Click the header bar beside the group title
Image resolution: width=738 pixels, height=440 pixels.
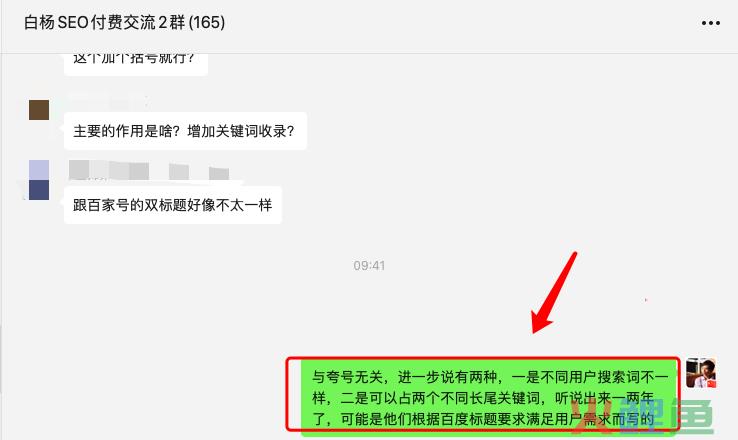point(461,23)
